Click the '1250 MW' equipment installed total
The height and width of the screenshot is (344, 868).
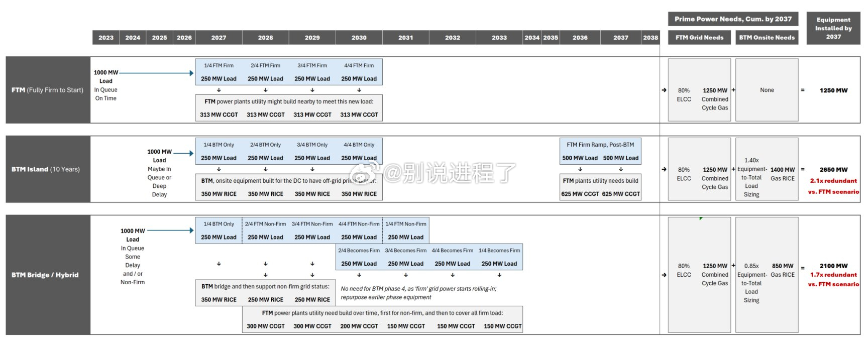[833, 90]
